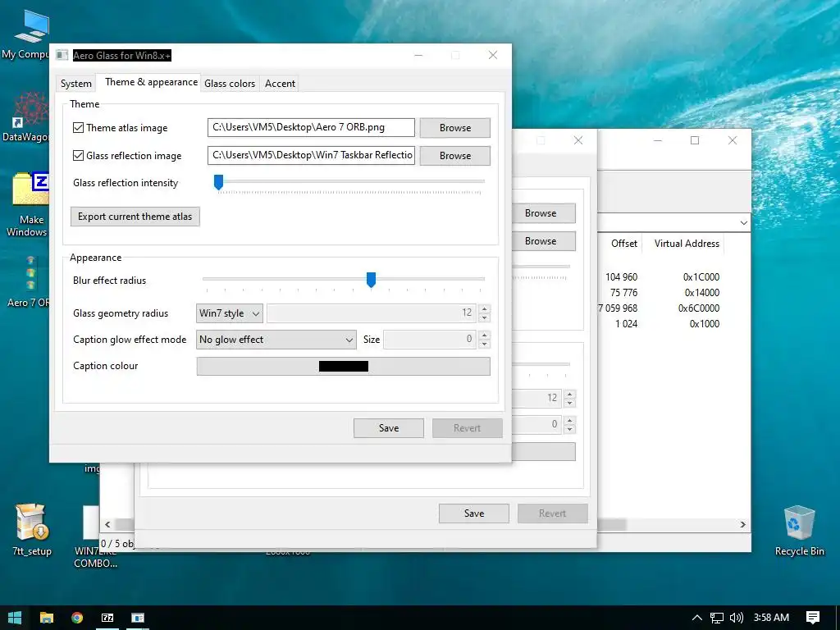Switch to the 7z taskbar app
The image size is (840, 630).
(x=107, y=618)
